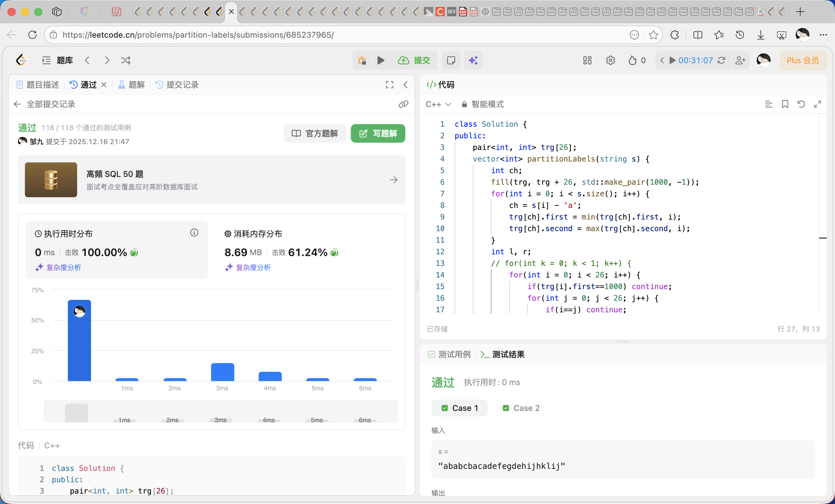Open the sticky note icon
Screen dimensions: 835x504
[451, 60]
